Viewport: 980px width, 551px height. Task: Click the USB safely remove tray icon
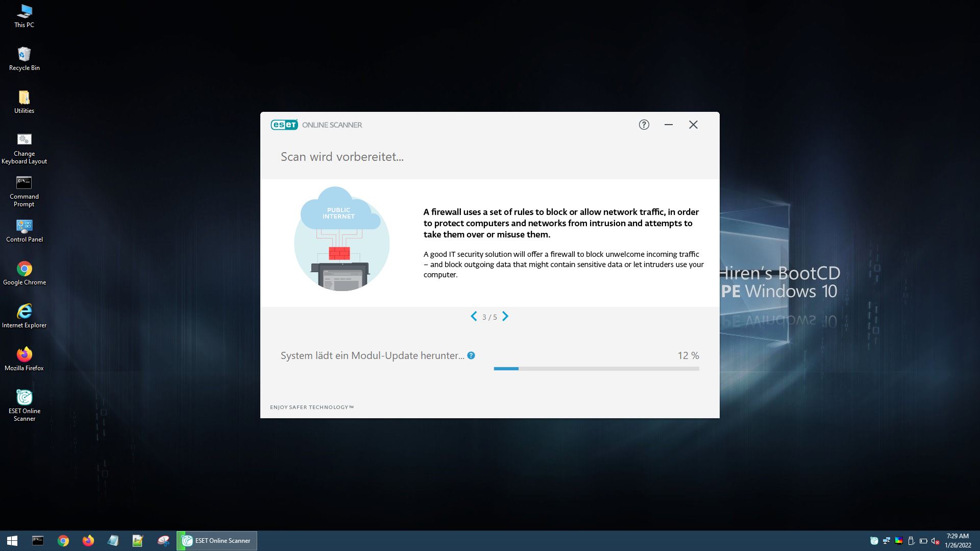pyautogui.click(x=911, y=541)
